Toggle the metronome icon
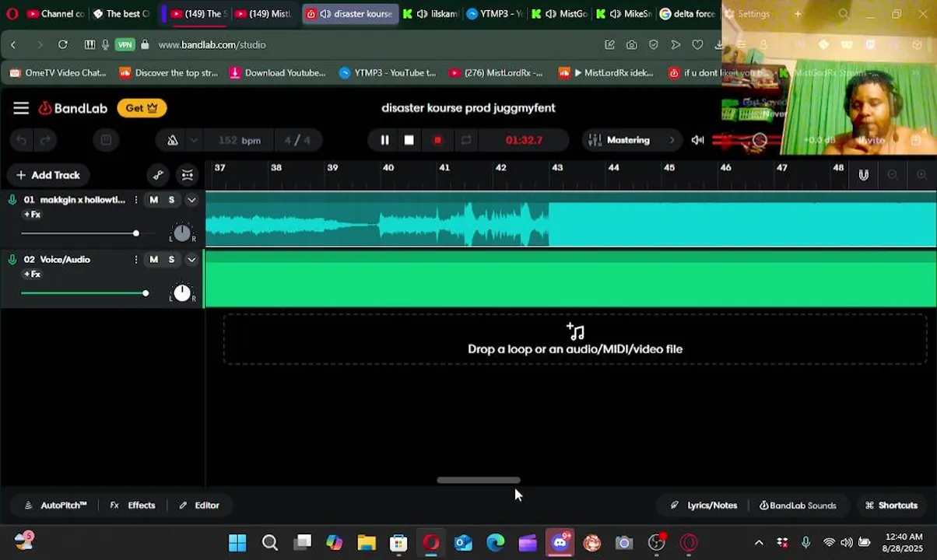Image resolution: width=937 pixels, height=560 pixels. (173, 140)
